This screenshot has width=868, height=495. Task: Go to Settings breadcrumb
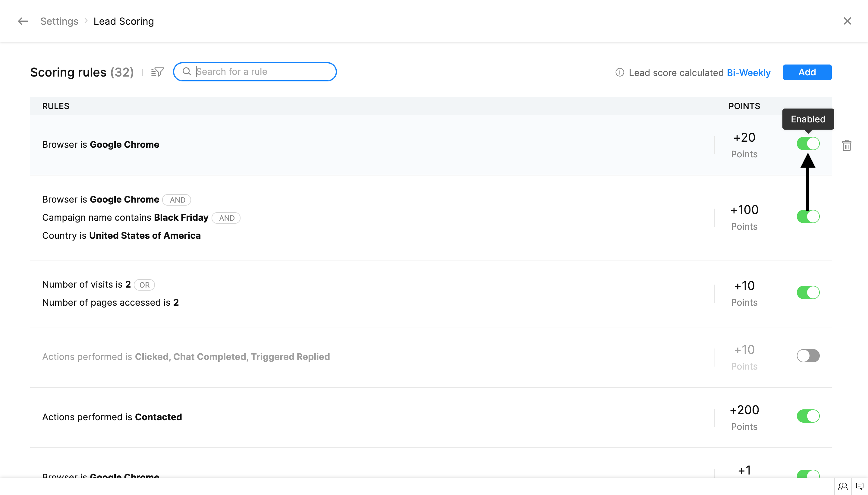[59, 21]
